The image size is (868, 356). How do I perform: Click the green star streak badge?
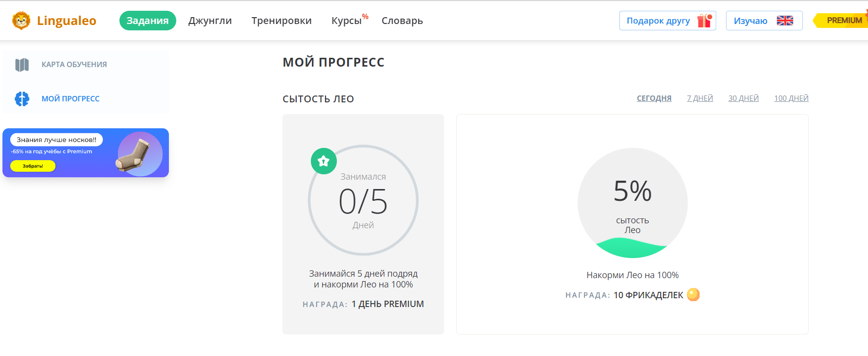(324, 161)
